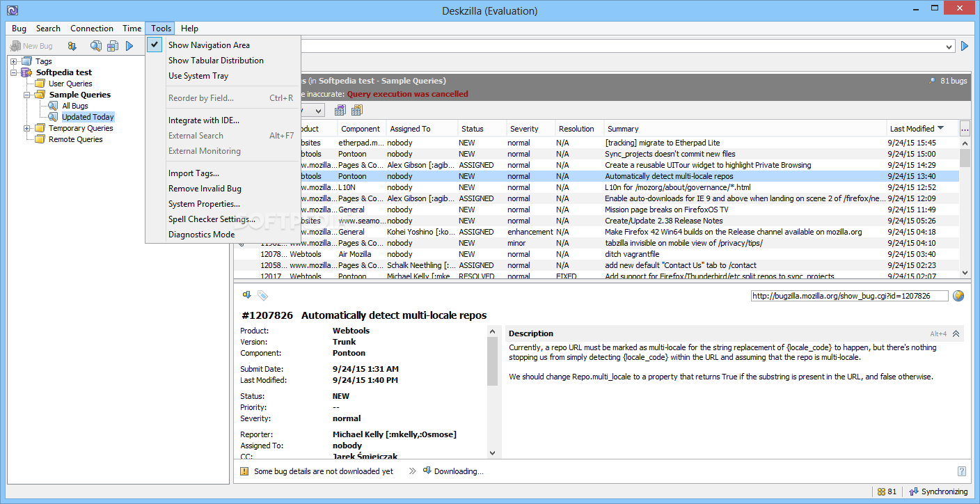
Task: Collapse the Sample Queries folder
Action: (x=27, y=95)
